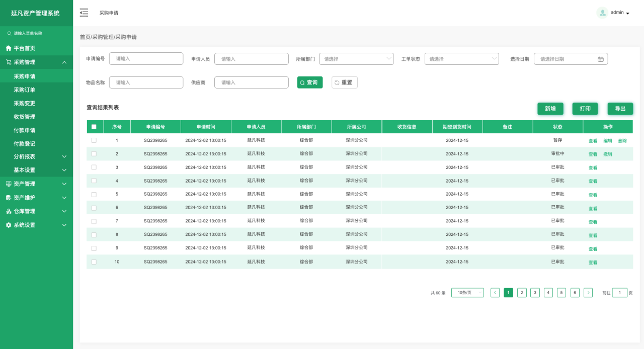Go to next page arrow

(x=588, y=293)
